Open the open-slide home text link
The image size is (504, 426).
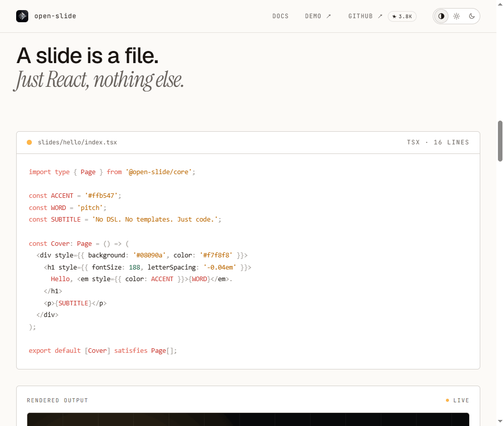pos(55,16)
